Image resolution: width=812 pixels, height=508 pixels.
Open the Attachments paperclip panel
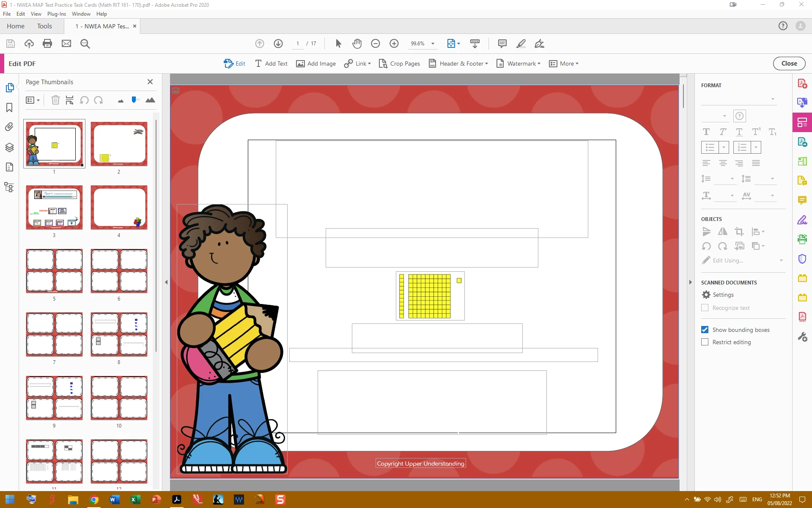point(9,127)
